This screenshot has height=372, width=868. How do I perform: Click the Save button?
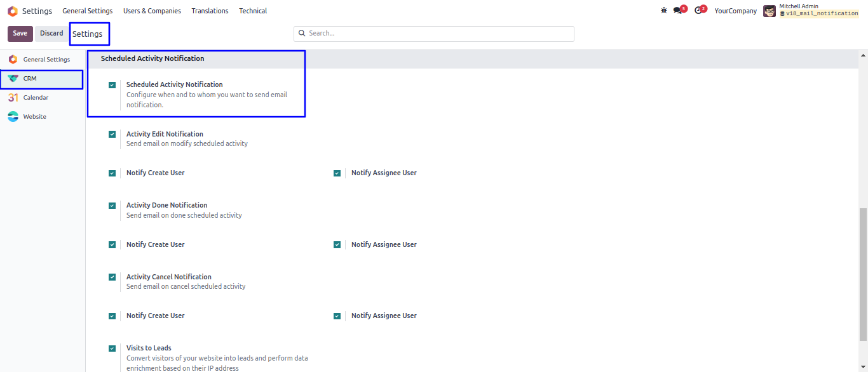click(x=20, y=34)
